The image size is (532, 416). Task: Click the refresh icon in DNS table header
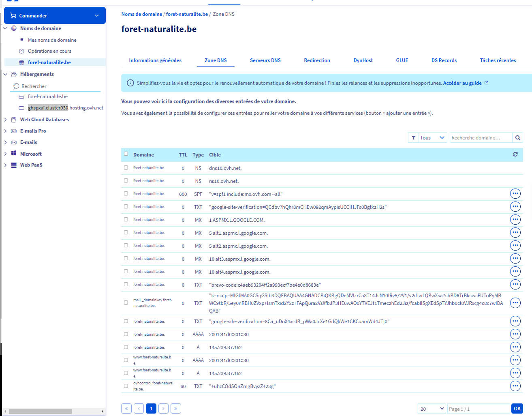515,154
